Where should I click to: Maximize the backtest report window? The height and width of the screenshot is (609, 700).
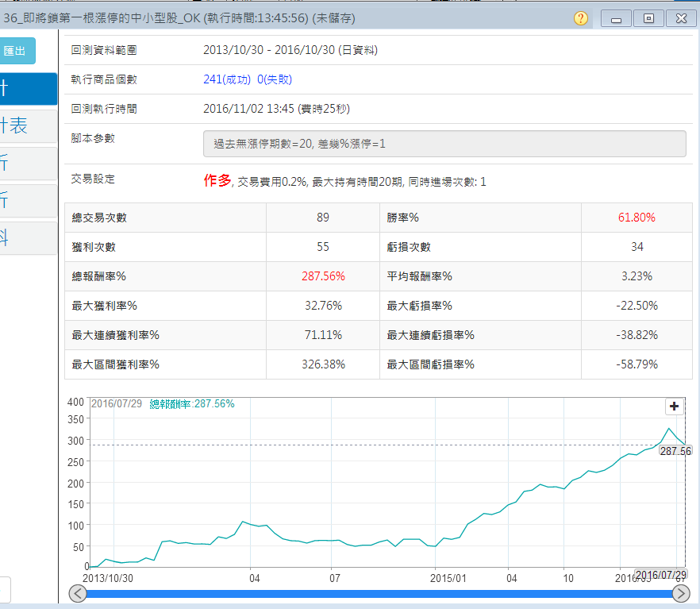click(x=648, y=18)
